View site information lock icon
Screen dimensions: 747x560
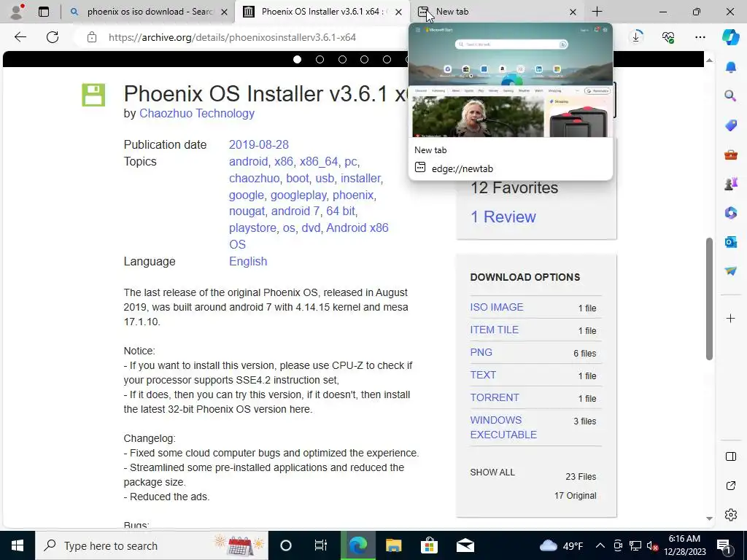(92, 37)
